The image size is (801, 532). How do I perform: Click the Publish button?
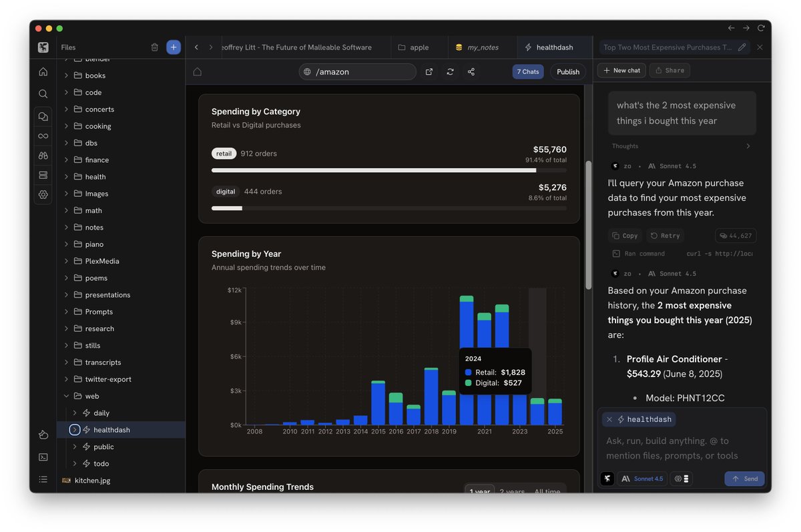point(568,71)
